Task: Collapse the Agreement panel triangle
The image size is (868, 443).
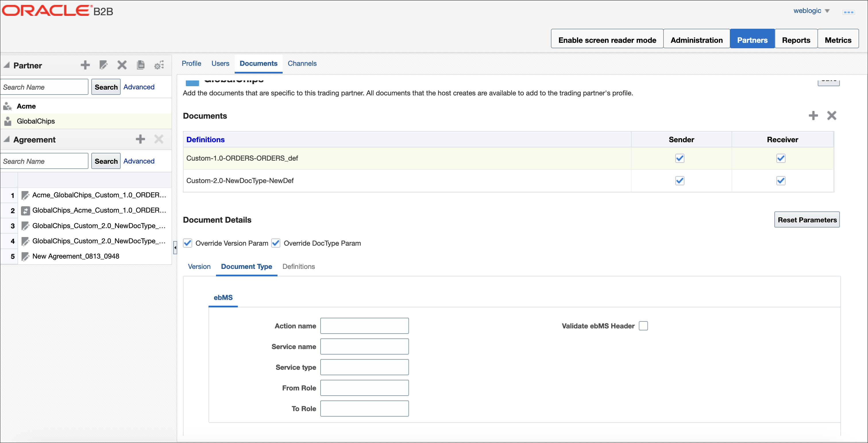Action: coord(6,139)
